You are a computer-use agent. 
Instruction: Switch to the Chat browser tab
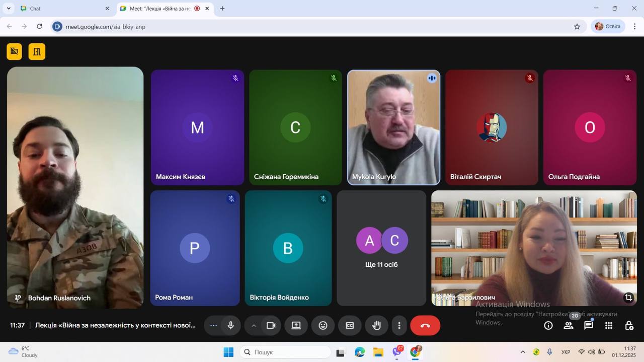tap(60, 9)
